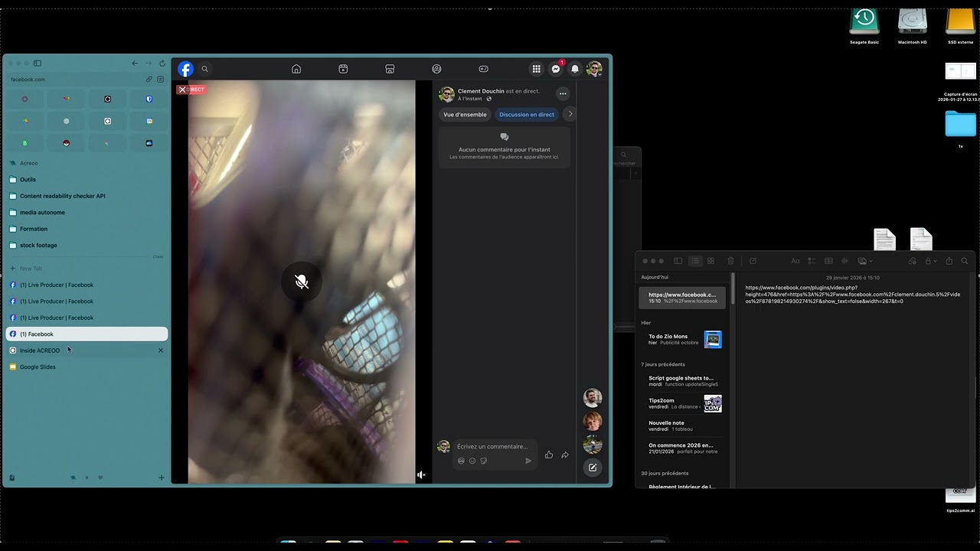Toggle Notes folders sidebar icon
The image size is (980, 551).
(678, 261)
